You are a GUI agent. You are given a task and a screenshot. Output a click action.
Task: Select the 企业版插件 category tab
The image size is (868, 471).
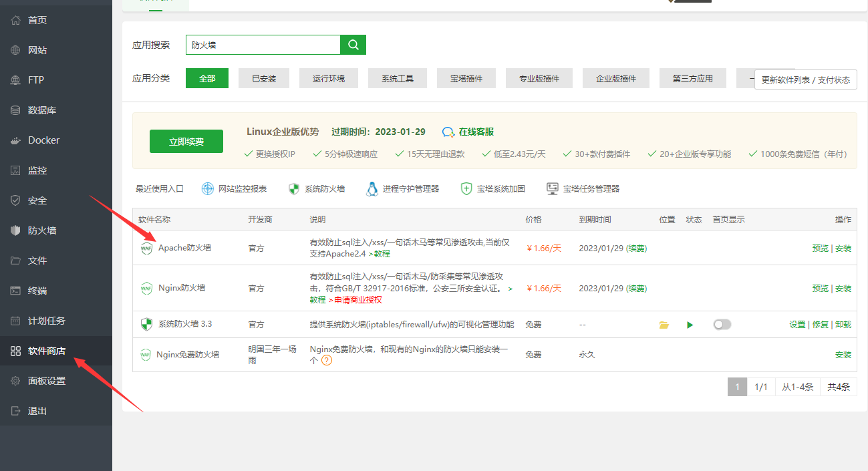tap(616, 78)
